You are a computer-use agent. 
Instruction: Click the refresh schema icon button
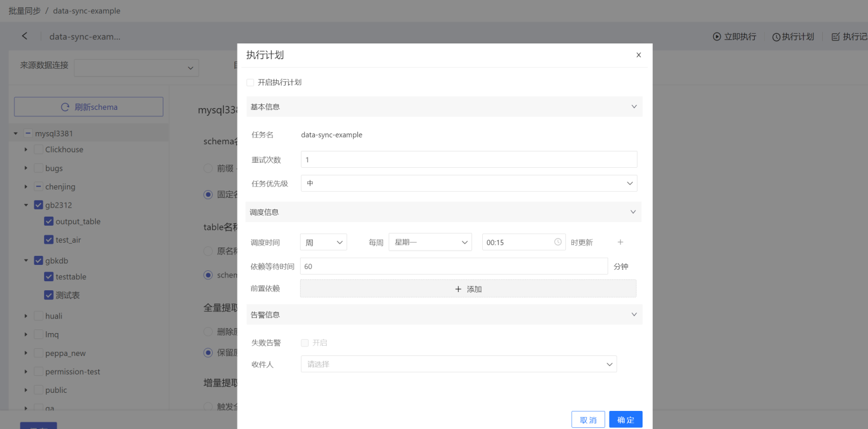tap(65, 107)
